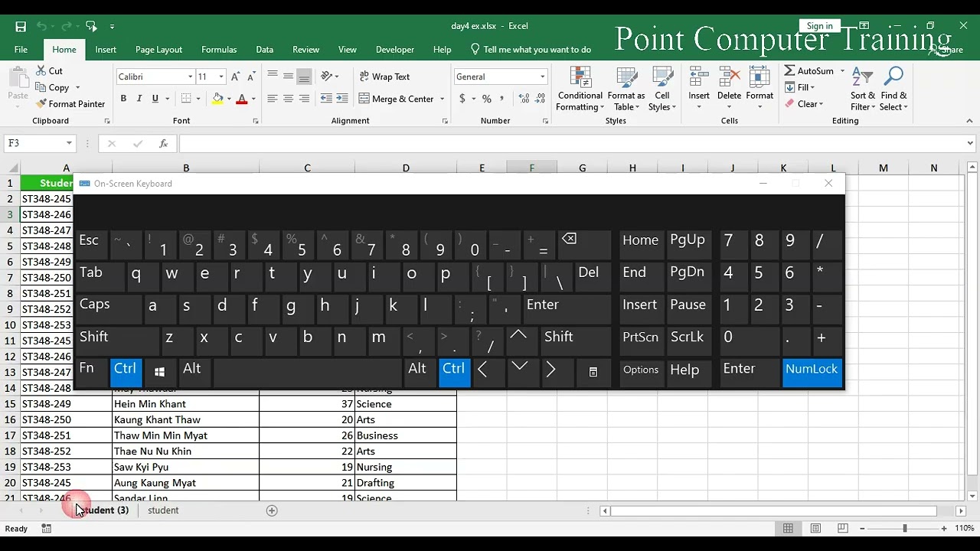Click the Insert Function fx icon
980x551 pixels.
163,143
